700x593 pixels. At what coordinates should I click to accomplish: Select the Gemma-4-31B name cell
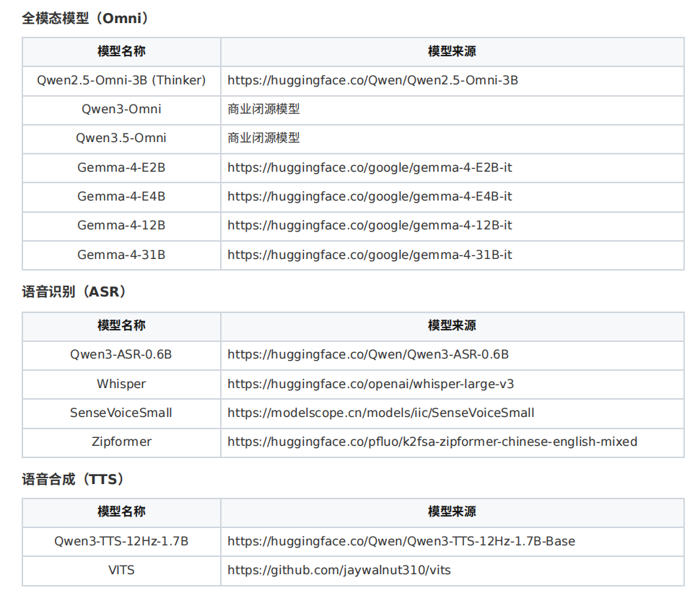121,255
